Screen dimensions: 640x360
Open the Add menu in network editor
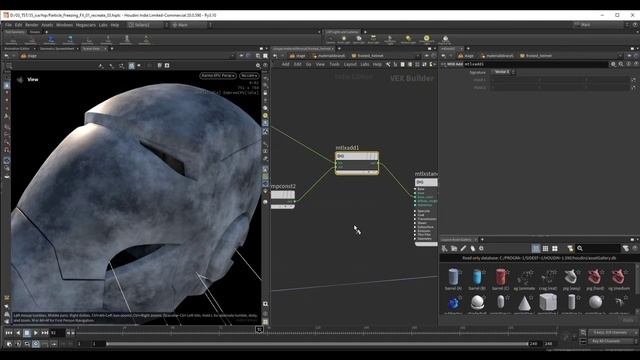285,64
